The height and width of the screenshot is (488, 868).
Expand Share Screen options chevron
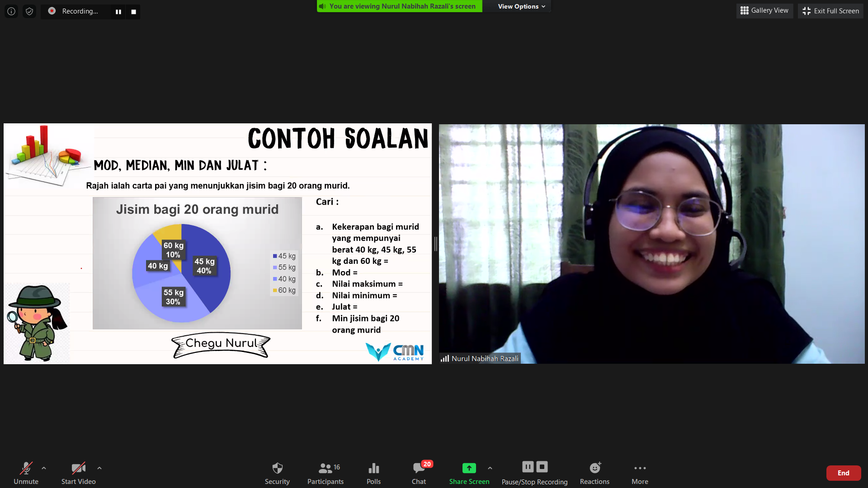click(490, 469)
